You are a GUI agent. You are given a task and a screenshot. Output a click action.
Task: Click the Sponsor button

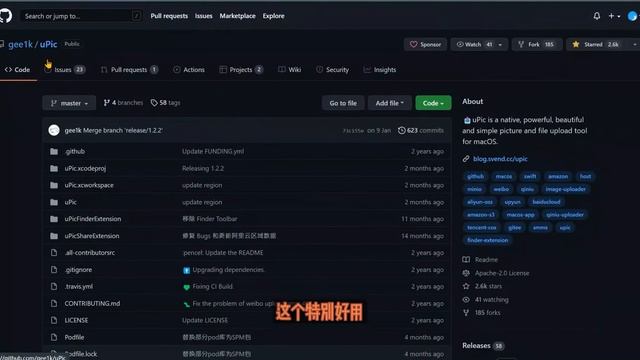[425, 44]
